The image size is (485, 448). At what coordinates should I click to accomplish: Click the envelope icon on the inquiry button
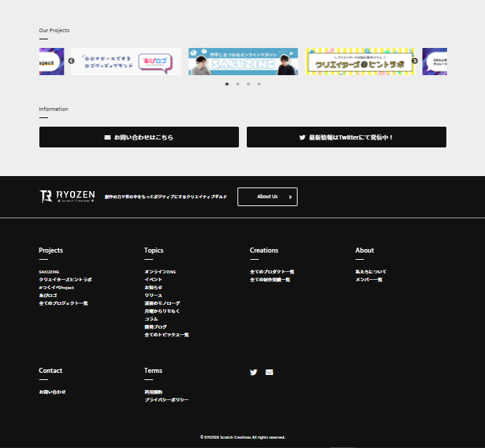[x=107, y=137]
